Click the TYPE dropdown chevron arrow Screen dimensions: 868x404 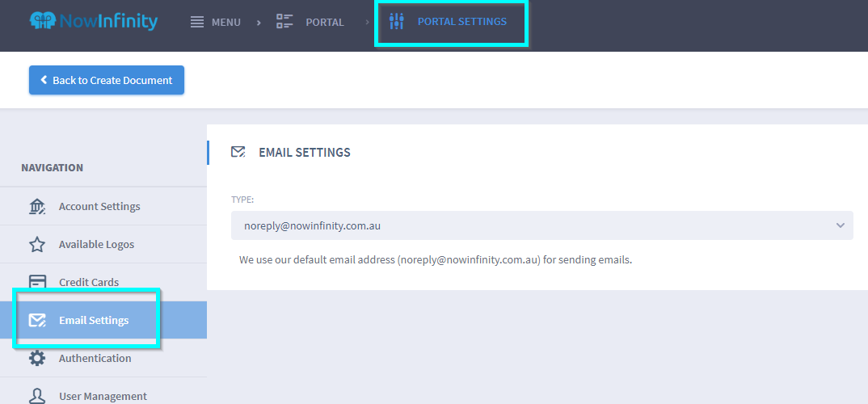click(841, 225)
